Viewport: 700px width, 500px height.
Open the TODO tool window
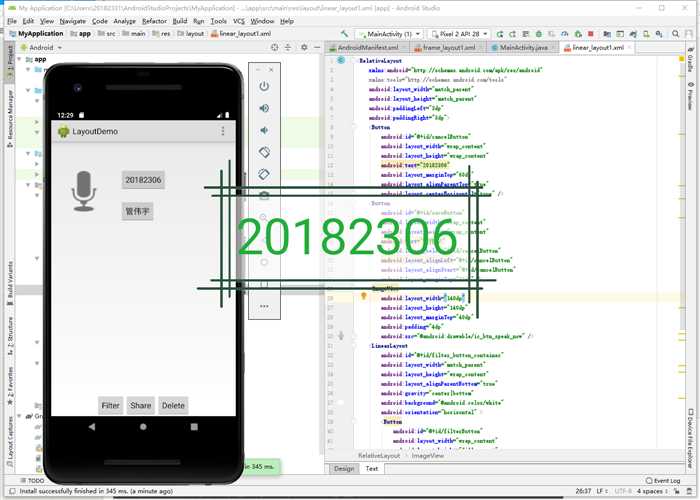pyautogui.click(x=32, y=480)
